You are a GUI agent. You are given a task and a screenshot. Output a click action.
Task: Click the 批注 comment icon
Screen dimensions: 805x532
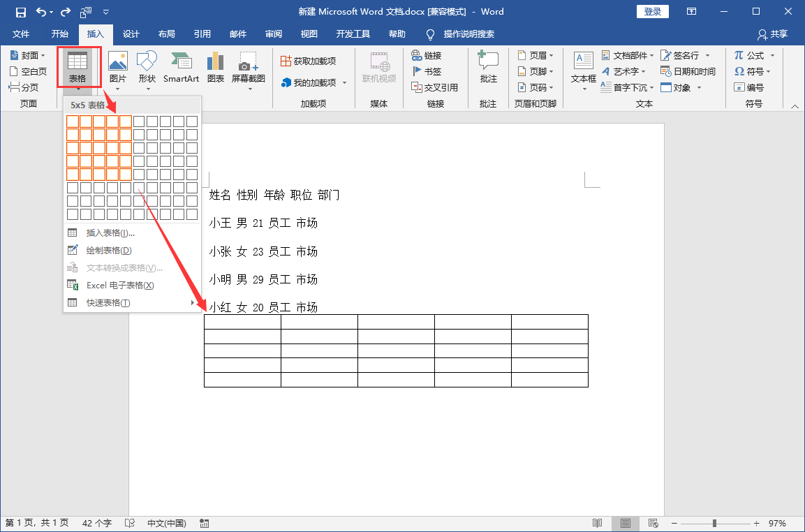tap(488, 63)
